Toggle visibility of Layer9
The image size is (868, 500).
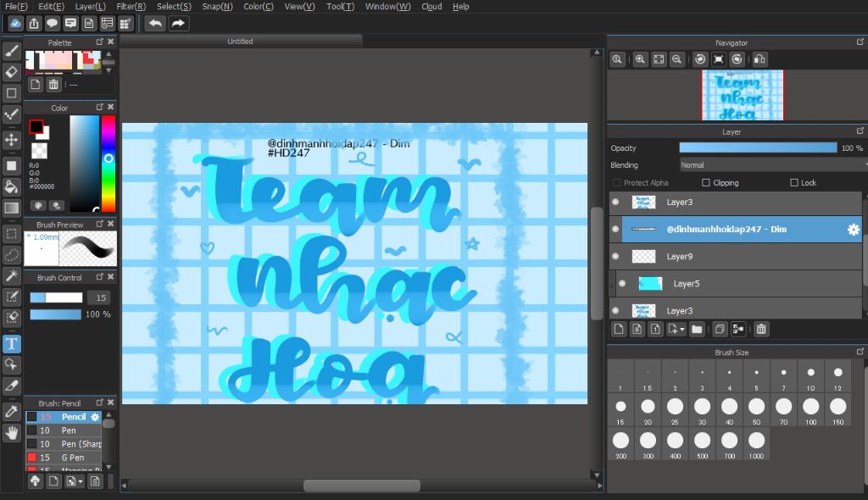(x=615, y=257)
